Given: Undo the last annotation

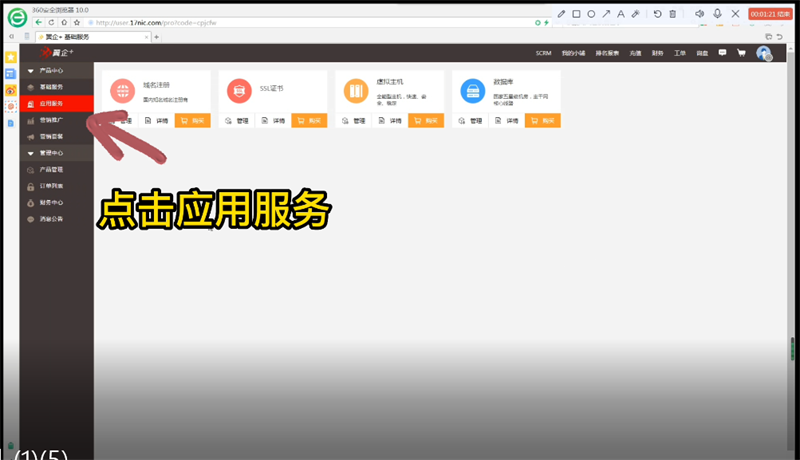Looking at the screenshot, I should pos(658,14).
